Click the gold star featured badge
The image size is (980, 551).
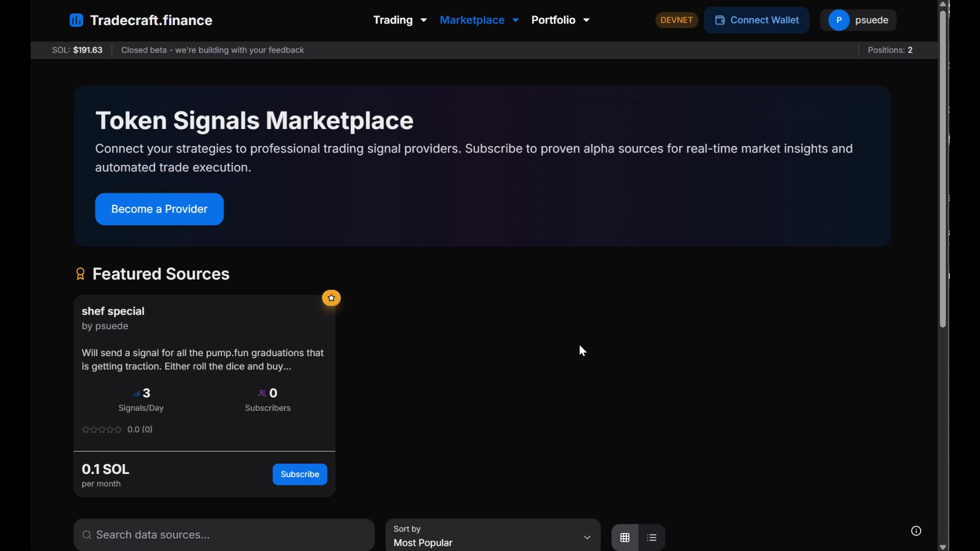tap(331, 298)
